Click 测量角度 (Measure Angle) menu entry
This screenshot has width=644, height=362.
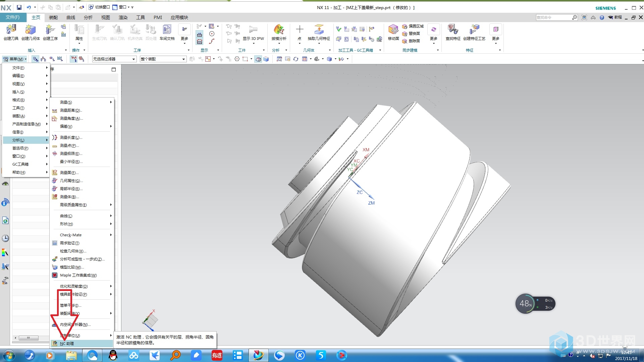[82, 118]
